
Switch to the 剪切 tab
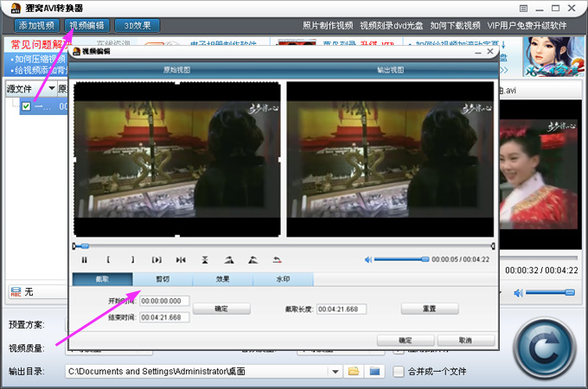pos(163,279)
